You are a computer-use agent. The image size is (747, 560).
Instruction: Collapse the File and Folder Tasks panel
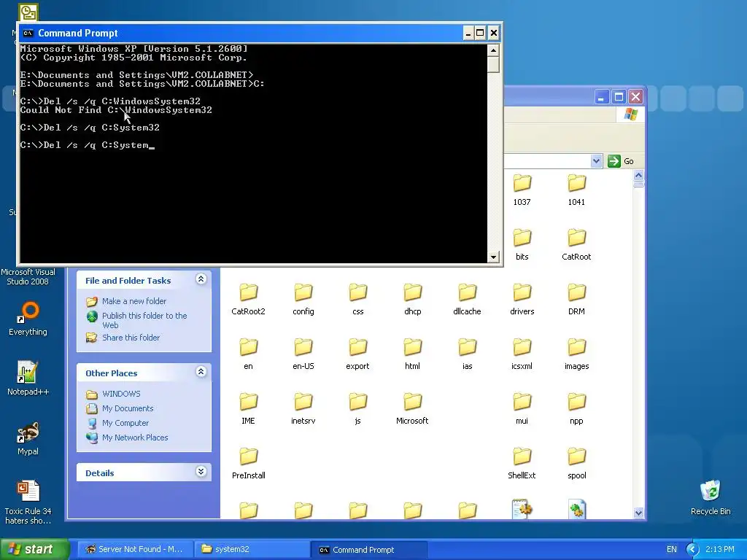[201, 279]
